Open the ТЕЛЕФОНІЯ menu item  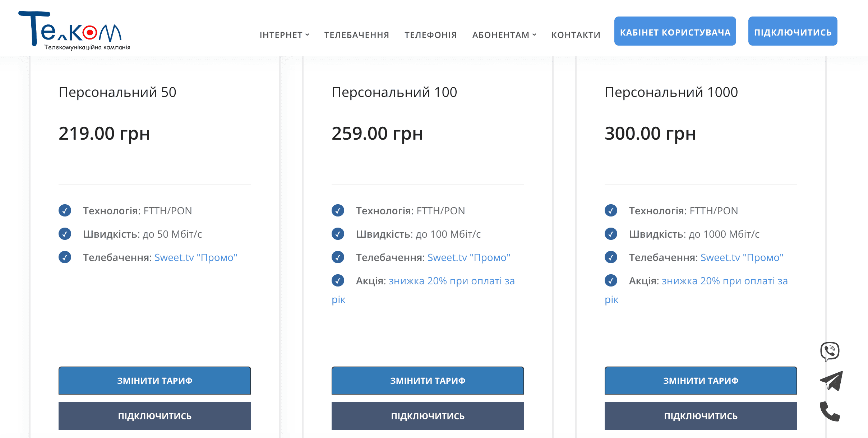[x=431, y=35]
